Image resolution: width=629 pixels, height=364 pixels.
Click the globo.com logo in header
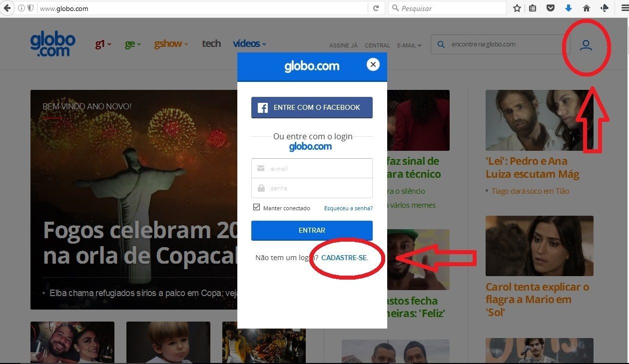click(52, 44)
